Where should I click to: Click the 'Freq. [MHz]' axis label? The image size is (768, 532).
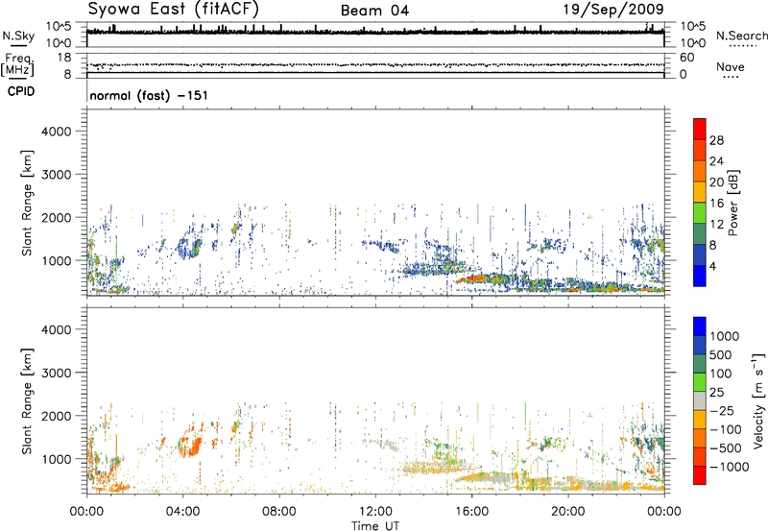click(18, 64)
